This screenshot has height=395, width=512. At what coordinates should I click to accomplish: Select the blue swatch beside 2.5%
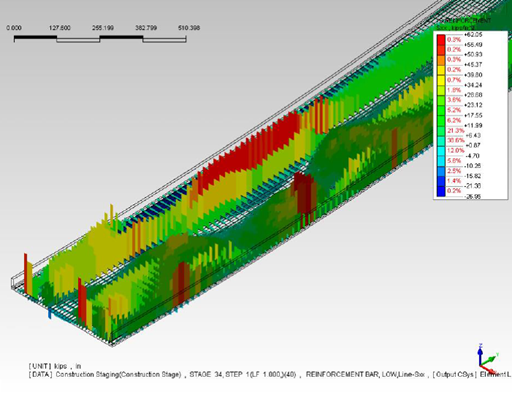coord(441,171)
